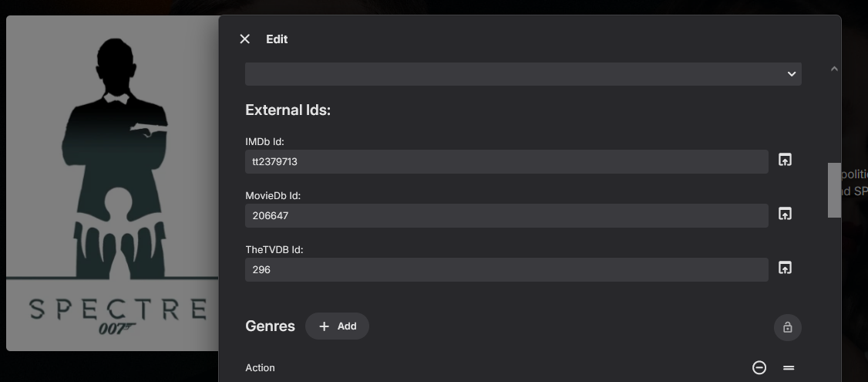This screenshot has height=382, width=868.
Task: Close the Edit dialog with the X
Action: coord(245,39)
